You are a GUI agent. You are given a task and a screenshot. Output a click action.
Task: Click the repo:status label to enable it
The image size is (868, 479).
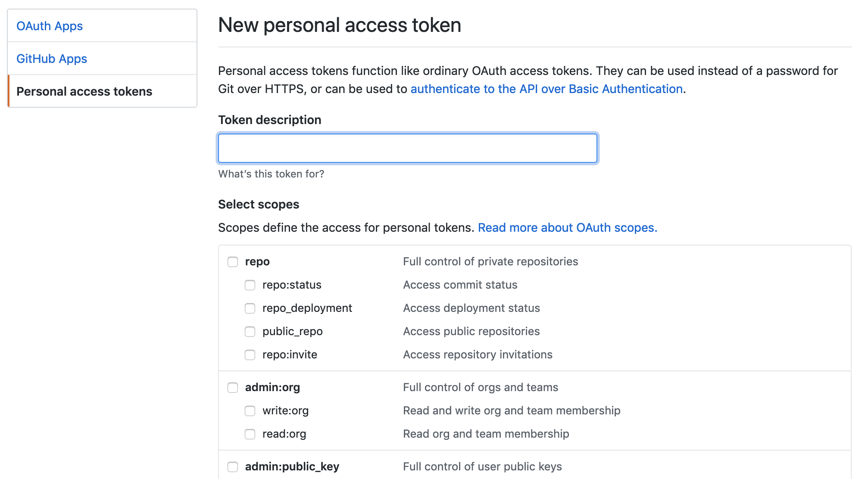(x=292, y=285)
